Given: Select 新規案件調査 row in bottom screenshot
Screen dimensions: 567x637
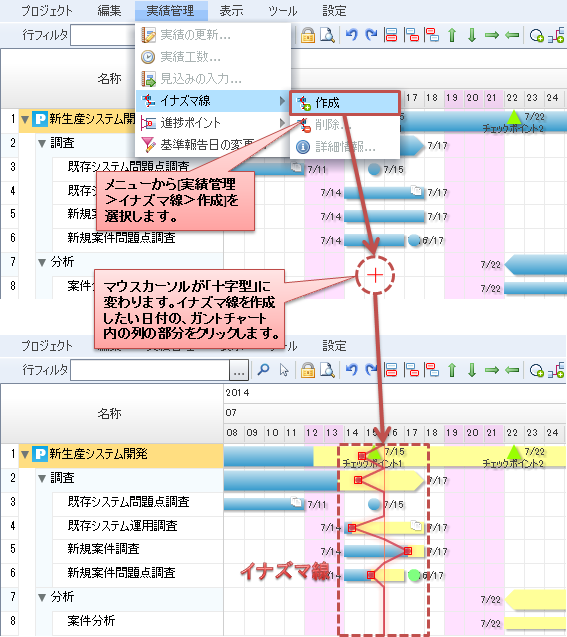Looking at the screenshot, I should [103, 549].
